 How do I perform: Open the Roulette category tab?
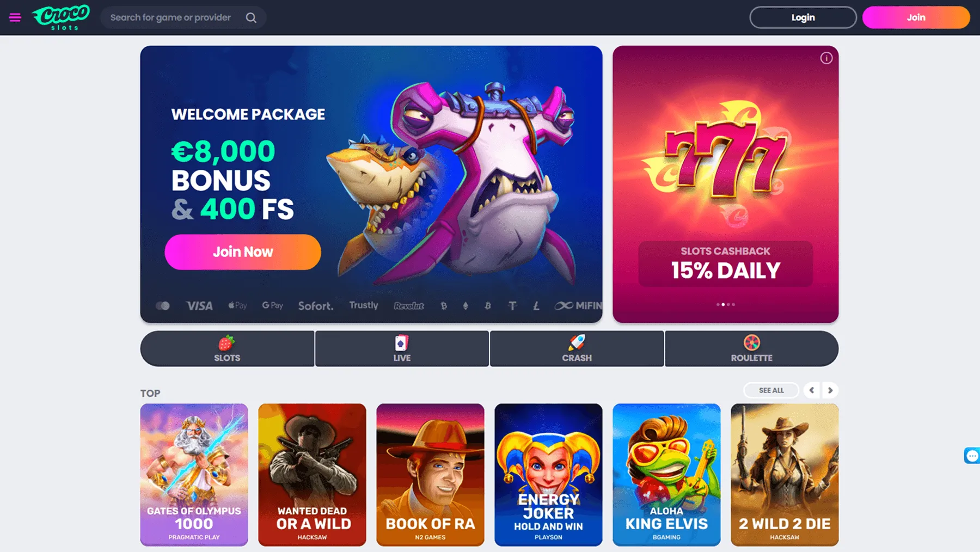click(x=751, y=348)
